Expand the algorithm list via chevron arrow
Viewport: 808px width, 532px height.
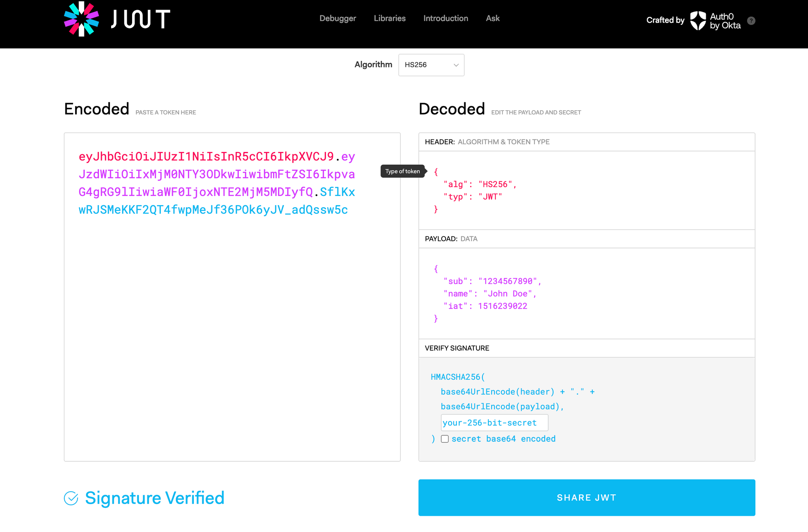point(456,65)
